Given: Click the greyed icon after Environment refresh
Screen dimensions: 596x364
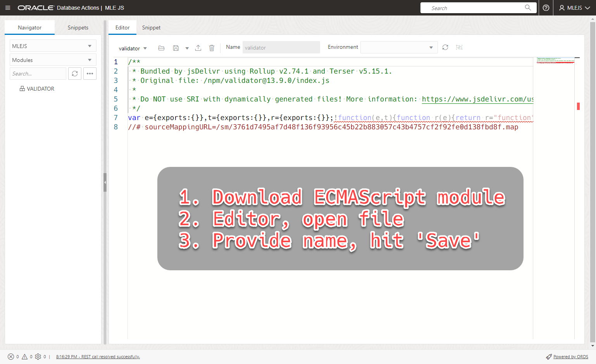Looking at the screenshot, I should tap(459, 47).
